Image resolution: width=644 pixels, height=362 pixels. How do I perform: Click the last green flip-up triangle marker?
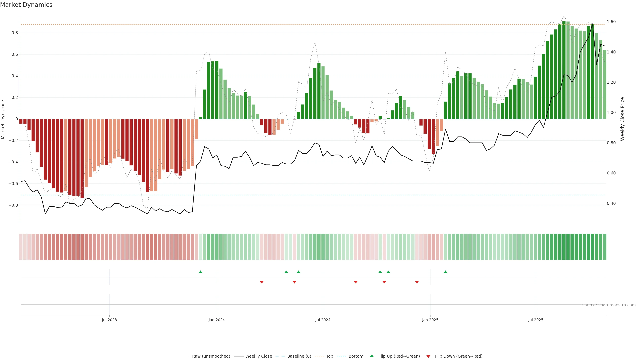click(x=445, y=272)
